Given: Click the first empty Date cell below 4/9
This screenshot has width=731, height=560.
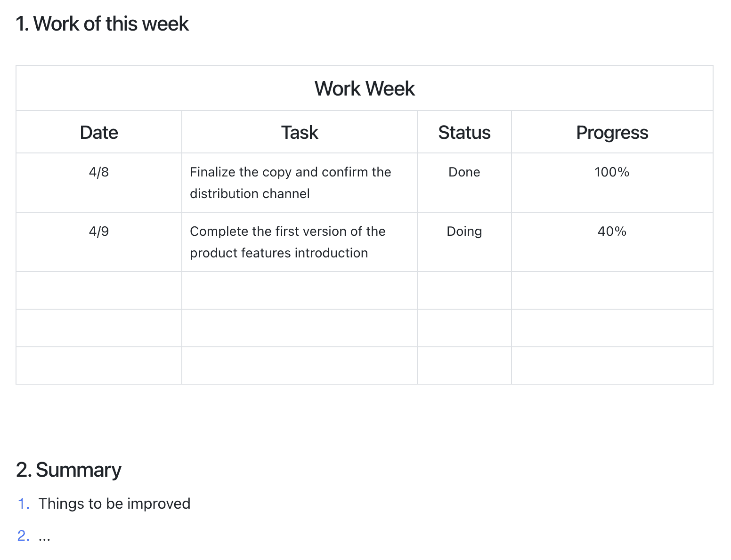Looking at the screenshot, I should 99,290.
